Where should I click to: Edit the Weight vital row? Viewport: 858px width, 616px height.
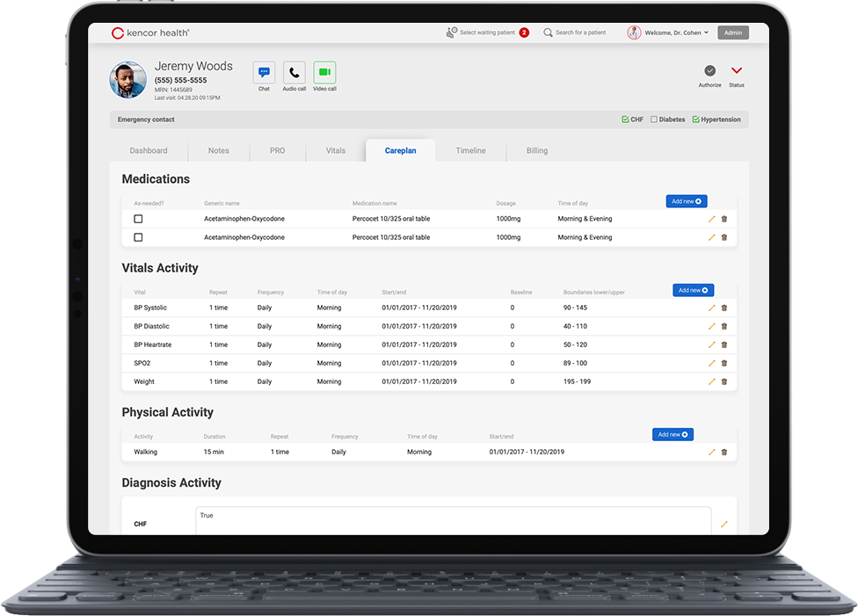point(711,382)
